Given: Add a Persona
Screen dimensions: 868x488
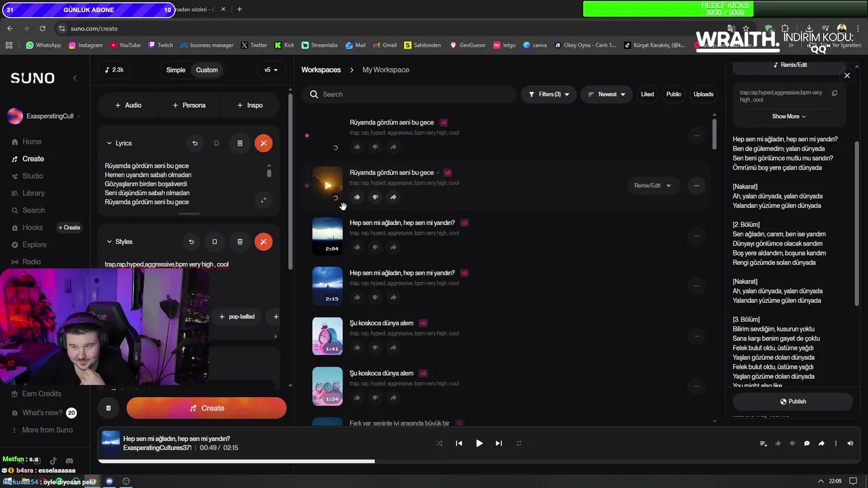Looking at the screenshot, I should [189, 105].
